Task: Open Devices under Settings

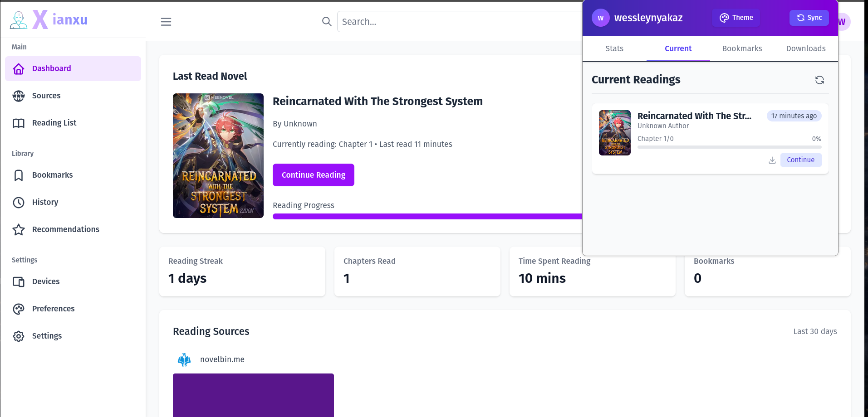Action: [x=73, y=281]
